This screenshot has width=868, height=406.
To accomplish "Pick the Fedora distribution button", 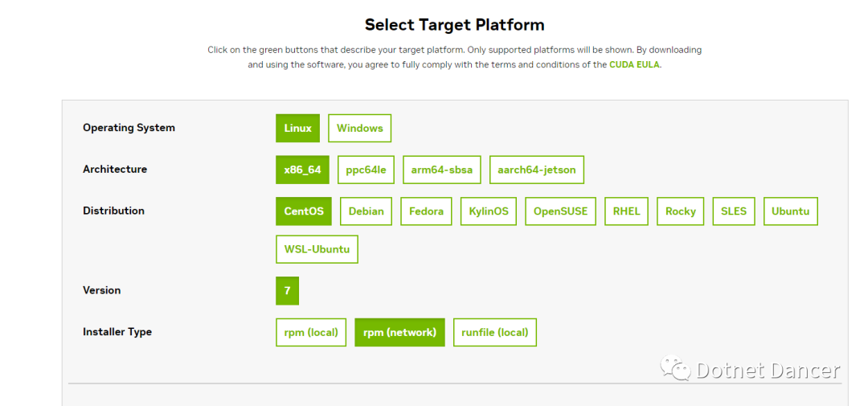I will 426,211.
